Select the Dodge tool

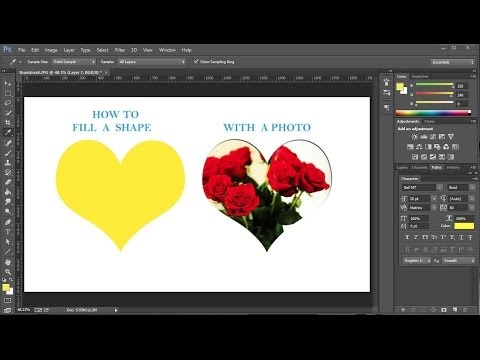pos(8,211)
